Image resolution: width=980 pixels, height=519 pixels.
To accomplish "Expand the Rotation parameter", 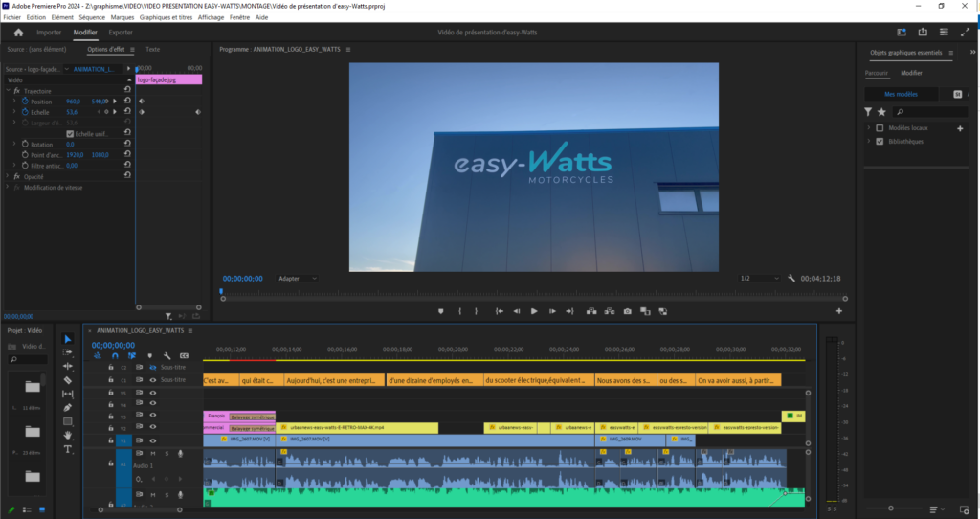I will [14, 144].
